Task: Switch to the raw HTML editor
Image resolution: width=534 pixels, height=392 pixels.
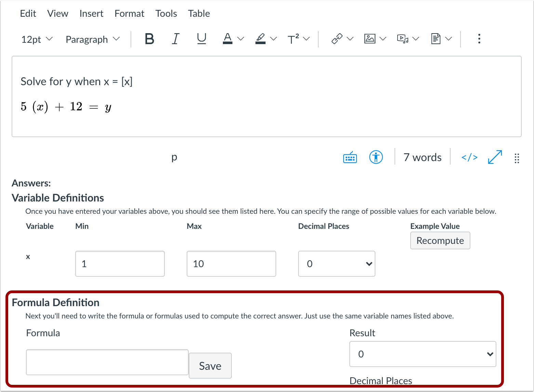Action: (x=469, y=157)
